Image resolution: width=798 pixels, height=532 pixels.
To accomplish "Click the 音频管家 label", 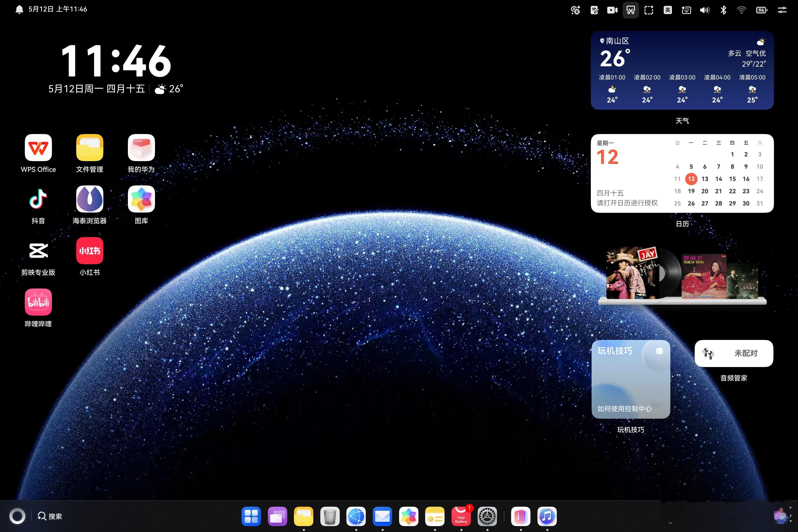I will click(x=734, y=378).
